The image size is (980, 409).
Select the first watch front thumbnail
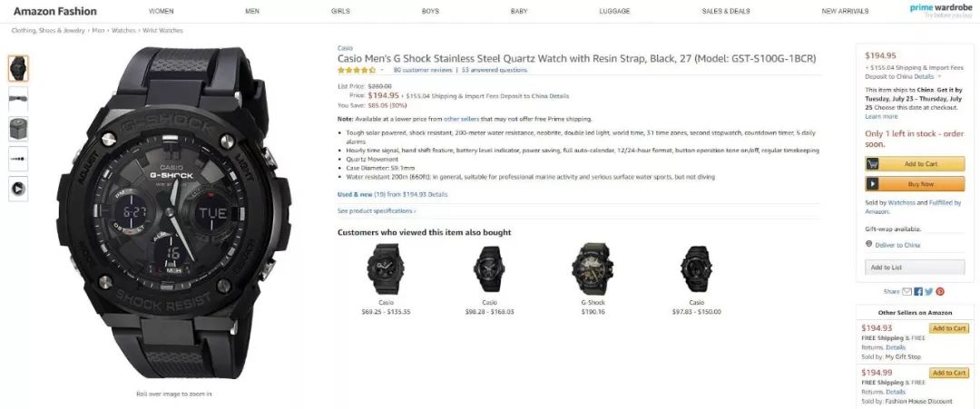pyautogui.click(x=18, y=68)
